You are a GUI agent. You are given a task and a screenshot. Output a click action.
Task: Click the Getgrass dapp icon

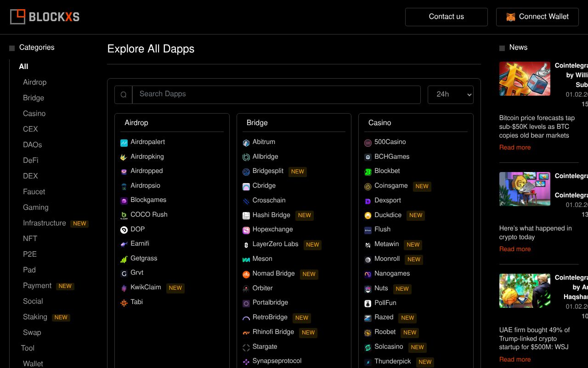tap(124, 259)
